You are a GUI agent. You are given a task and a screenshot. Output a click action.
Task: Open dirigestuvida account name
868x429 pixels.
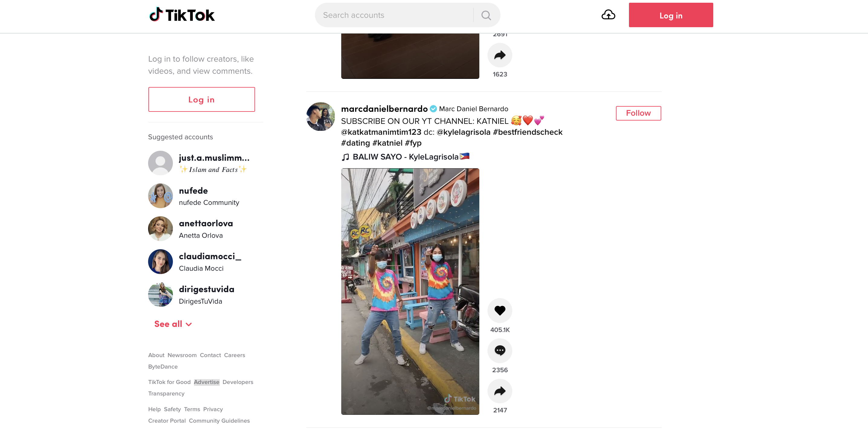point(206,290)
